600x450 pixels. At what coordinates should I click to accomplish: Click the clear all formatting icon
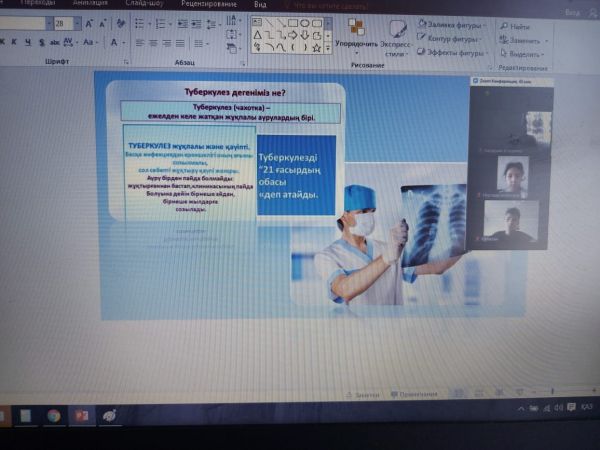pos(118,22)
